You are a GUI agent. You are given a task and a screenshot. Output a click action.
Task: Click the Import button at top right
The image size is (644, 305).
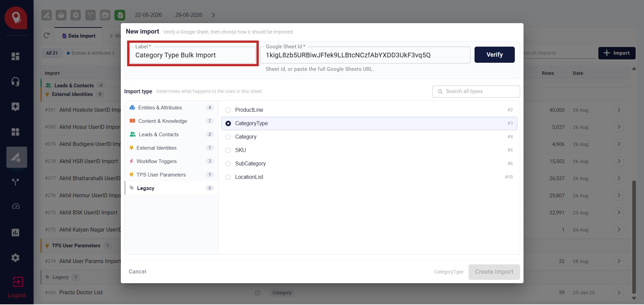click(616, 53)
